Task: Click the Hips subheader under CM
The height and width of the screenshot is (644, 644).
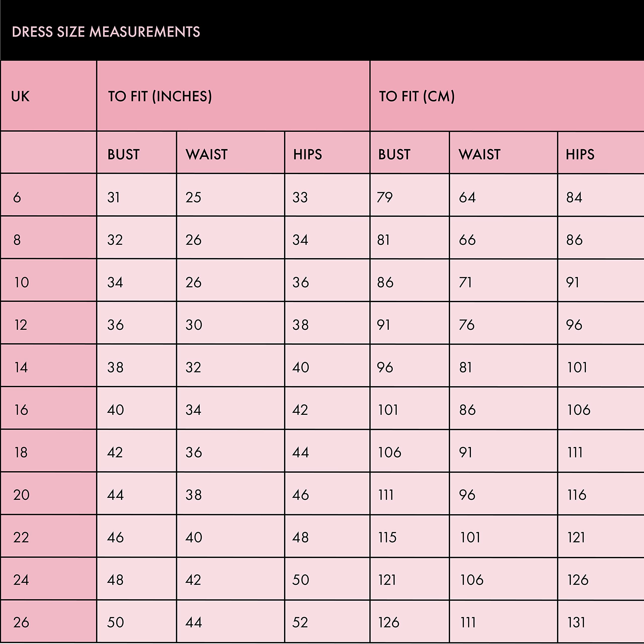Action: tap(580, 154)
